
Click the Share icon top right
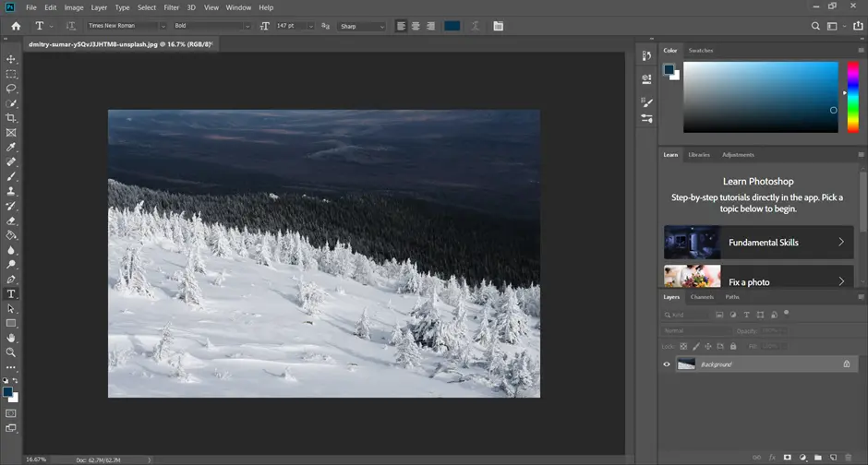(x=858, y=26)
